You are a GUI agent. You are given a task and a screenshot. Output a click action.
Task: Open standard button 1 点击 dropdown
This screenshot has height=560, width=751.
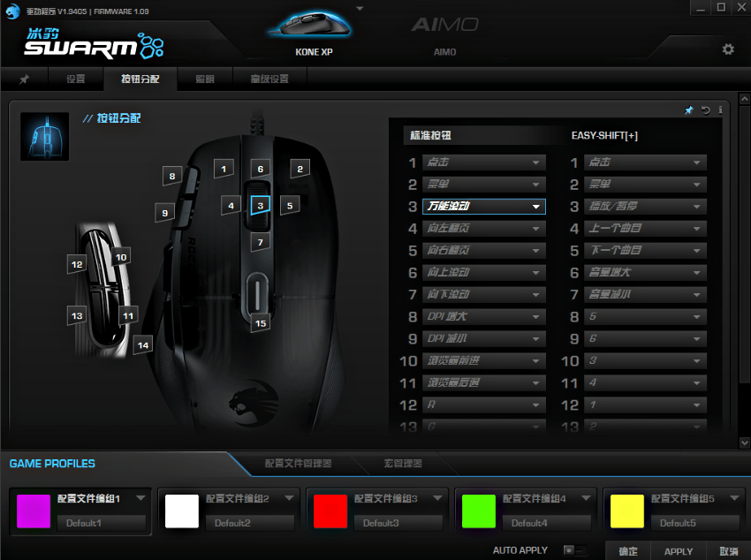[484, 163]
